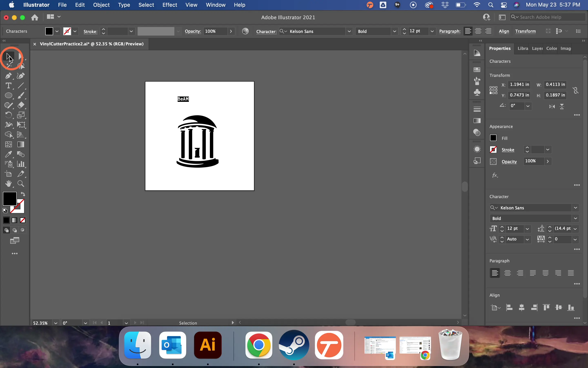588x368 pixels.
Task: Select the Eraser tool
Action: (21, 105)
